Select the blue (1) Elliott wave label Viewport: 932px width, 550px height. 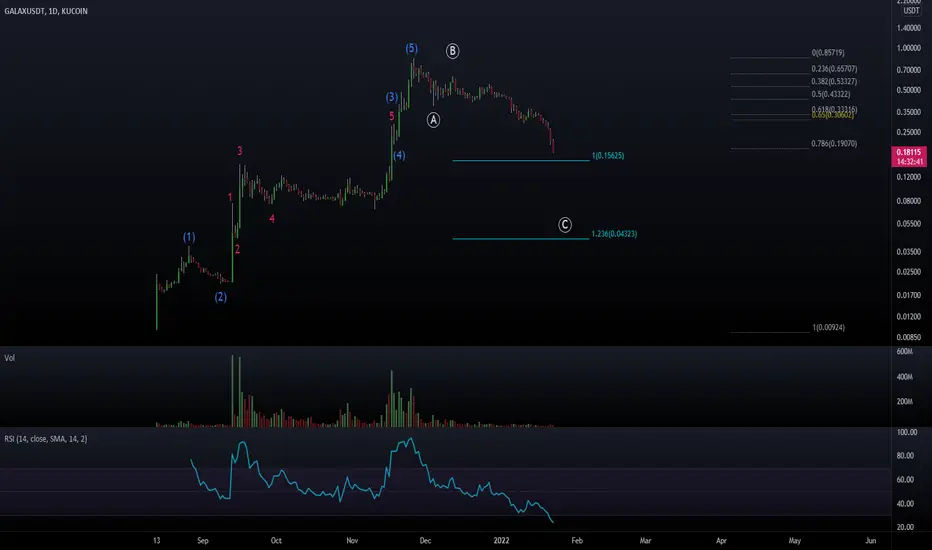189,237
